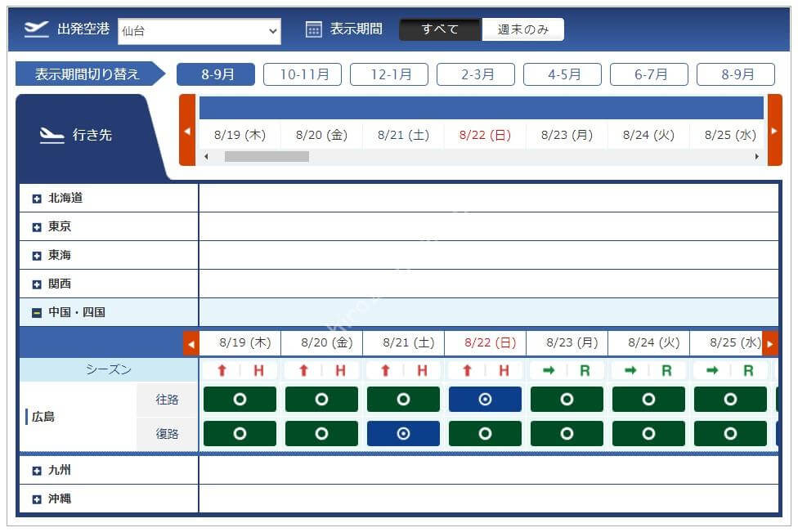The width and height of the screenshot is (798, 532).
Task: Switch to the first 8-9月 period tab
Action: (216, 74)
